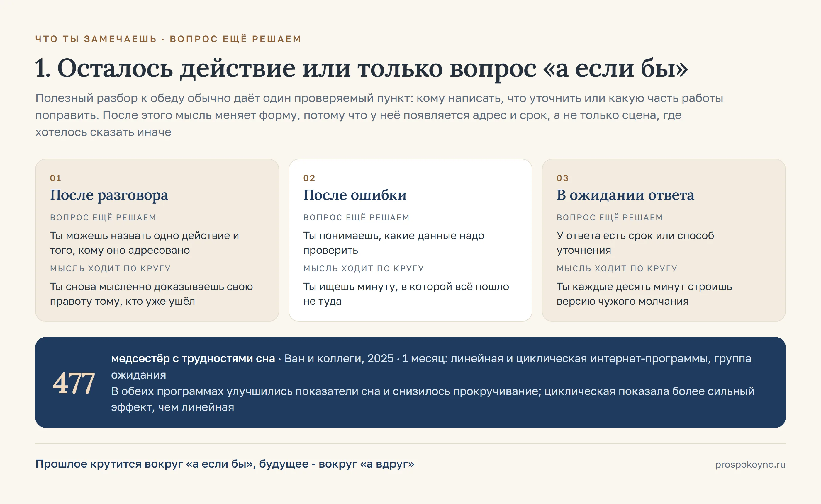The width and height of the screenshot is (821, 504).
Task: Click 'ВОПРОС ЕЩЁ РЕШАЕМ' label in В ожидании ответа card
Action: click(610, 217)
